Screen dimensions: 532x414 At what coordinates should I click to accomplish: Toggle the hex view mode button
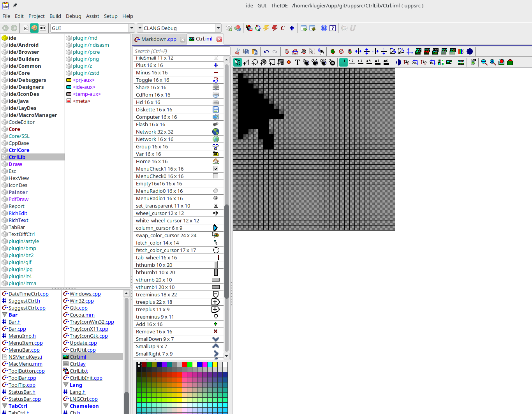pos(43,28)
